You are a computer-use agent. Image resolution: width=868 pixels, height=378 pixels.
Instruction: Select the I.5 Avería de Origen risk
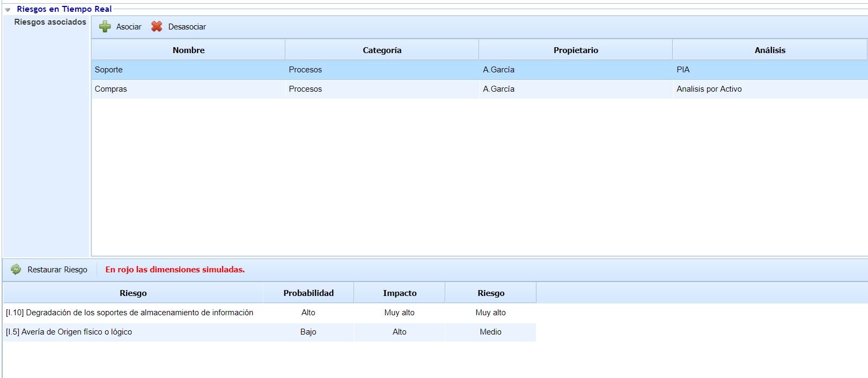pos(69,332)
